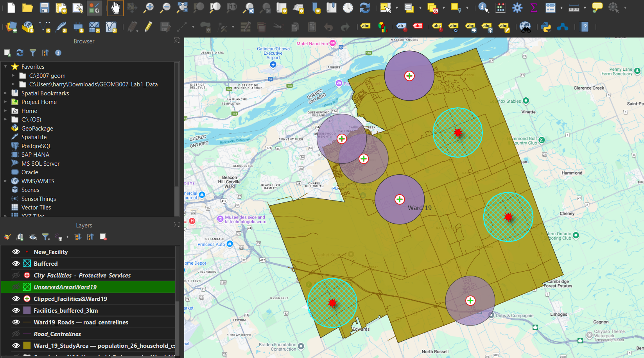
Task: Open the Attribute Table icon
Action: pos(551,8)
